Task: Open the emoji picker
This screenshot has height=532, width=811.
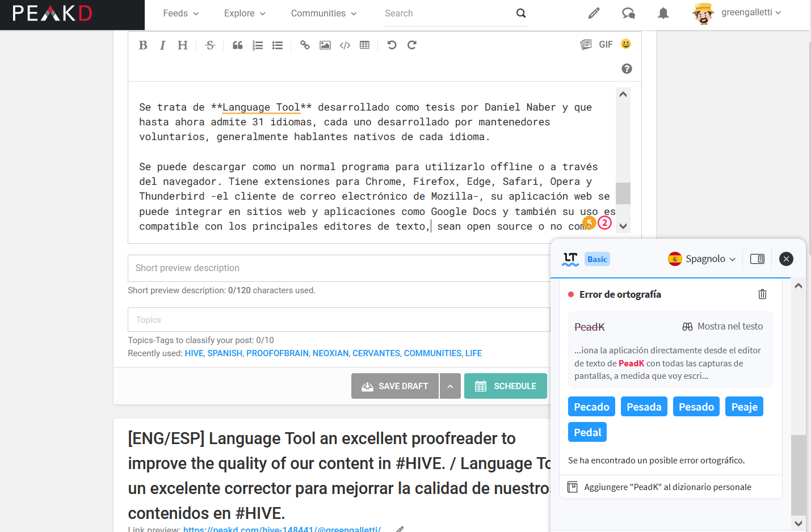Action: click(x=626, y=44)
